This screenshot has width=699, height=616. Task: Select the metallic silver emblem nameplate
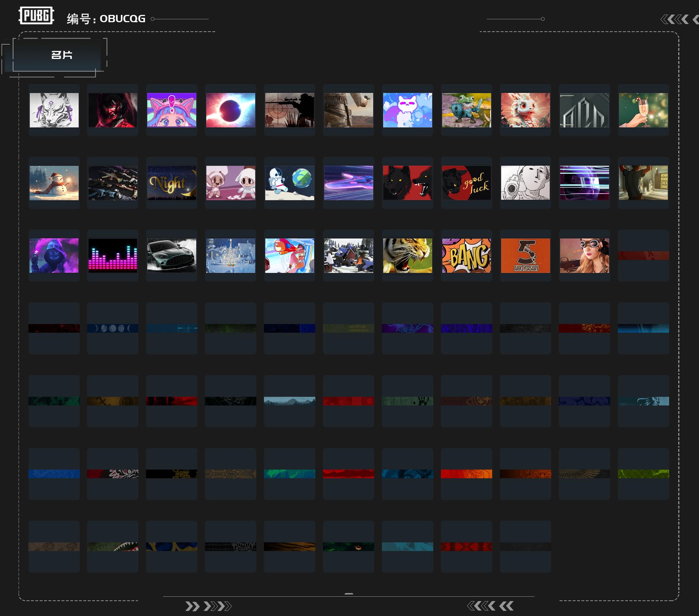585,110
